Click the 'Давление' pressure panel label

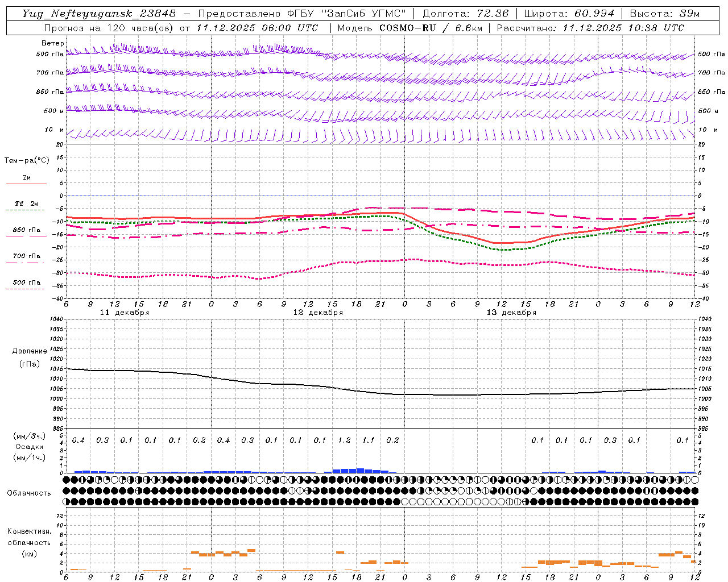(30, 351)
